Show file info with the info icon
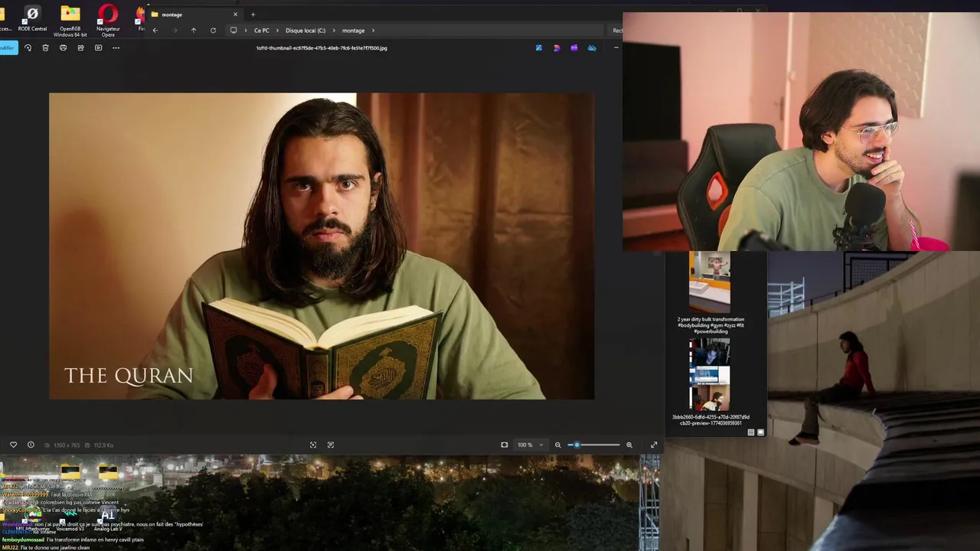This screenshot has height=551, width=980. pos(31,445)
